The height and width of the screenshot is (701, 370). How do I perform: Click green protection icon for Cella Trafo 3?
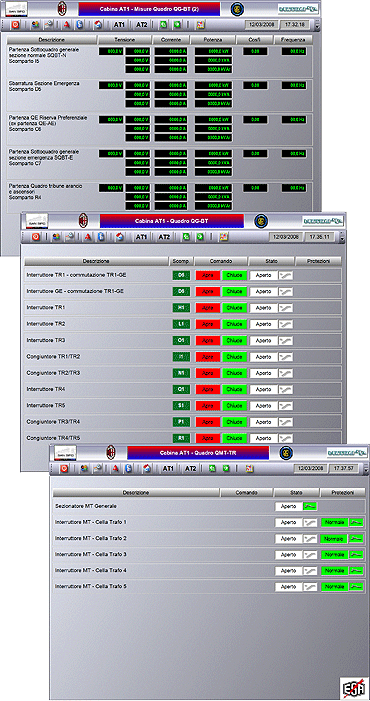[356, 554]
